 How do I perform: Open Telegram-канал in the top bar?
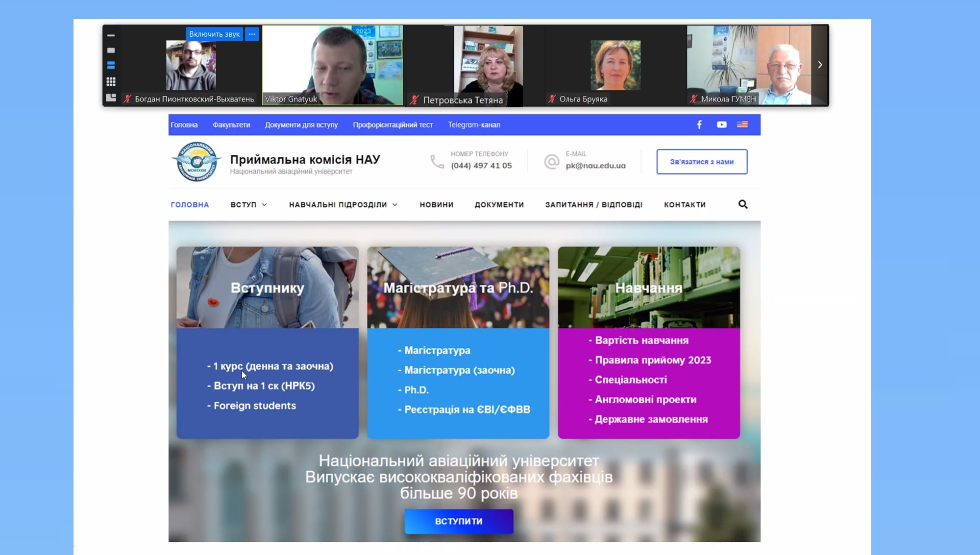coord(474,125)
